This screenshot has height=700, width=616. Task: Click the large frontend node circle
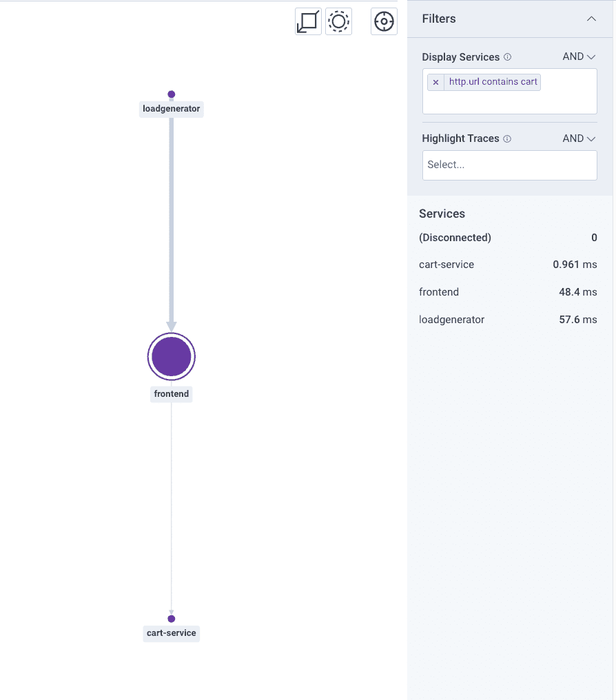tap(172, 356)
